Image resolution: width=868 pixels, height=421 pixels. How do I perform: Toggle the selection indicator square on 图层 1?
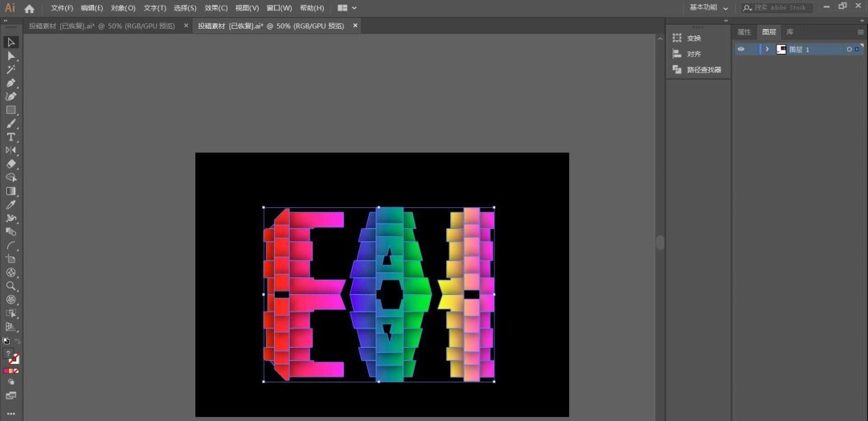point(857,49)
